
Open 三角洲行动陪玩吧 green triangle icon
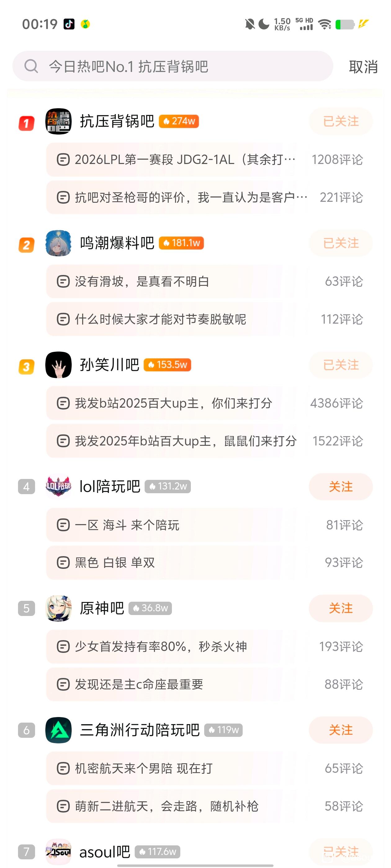click(58, 730)
